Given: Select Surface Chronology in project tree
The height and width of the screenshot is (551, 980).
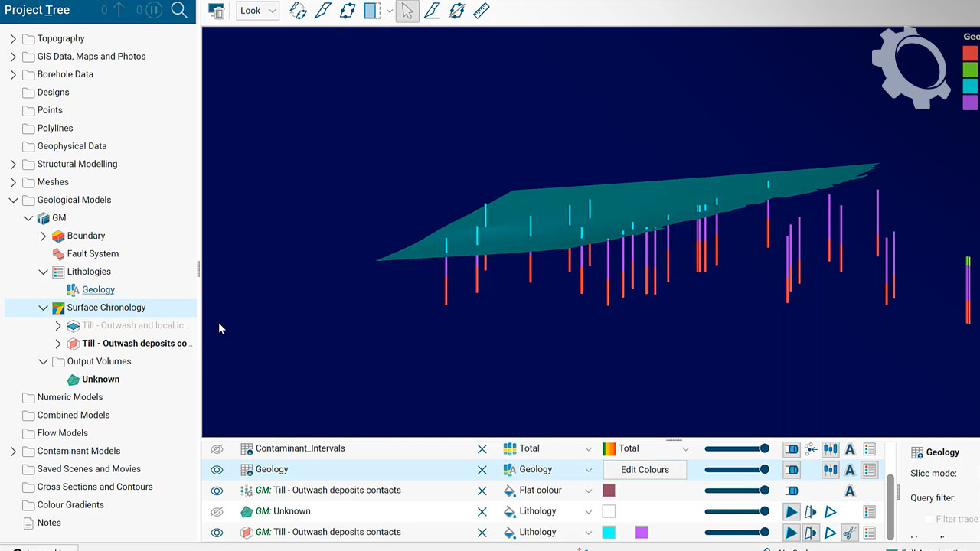Looking at the screenshot, I should tap(106, 308).
